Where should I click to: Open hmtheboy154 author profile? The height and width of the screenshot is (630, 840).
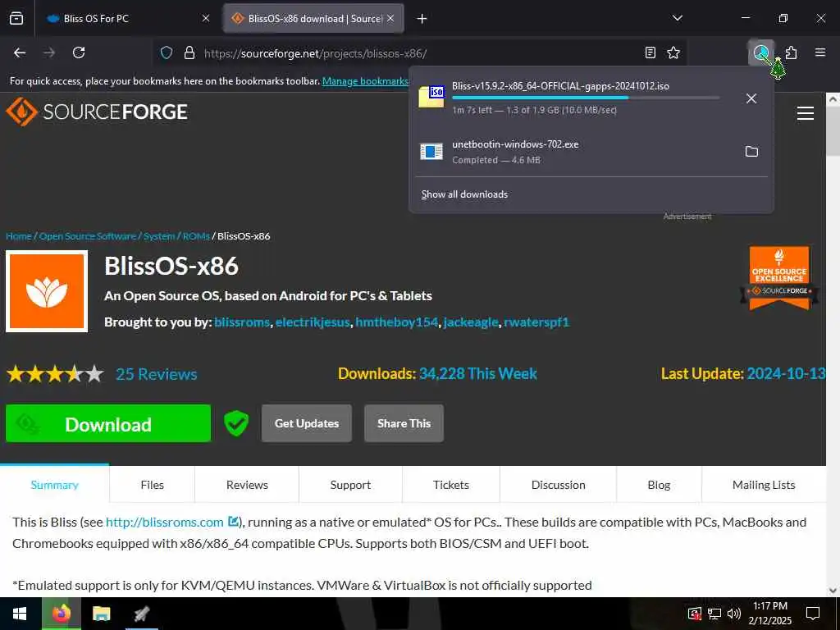(x=396, y=322)
